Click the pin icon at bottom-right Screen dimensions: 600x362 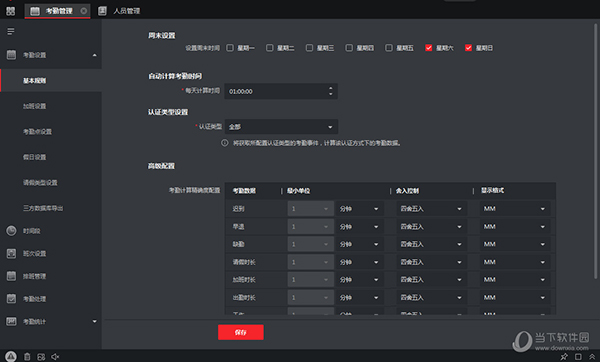[x=564, y=357]
